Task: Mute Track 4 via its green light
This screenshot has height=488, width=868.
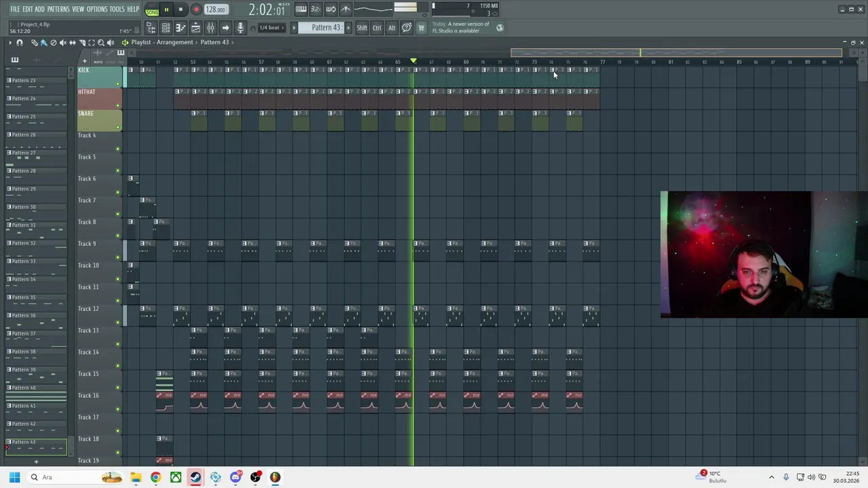Action: click(118, 149)
